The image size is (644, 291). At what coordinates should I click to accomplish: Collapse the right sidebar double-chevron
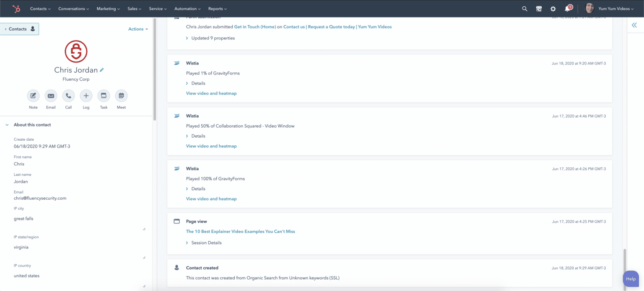pos(634,26)
